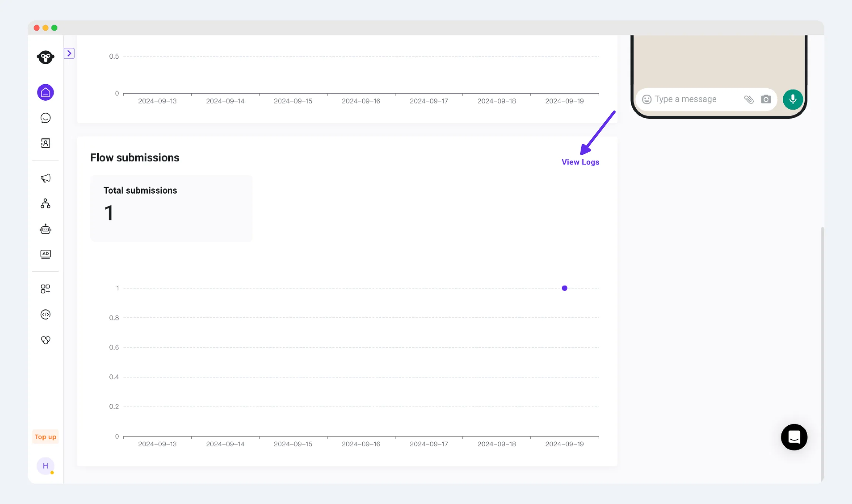The height and width of the screenshot is (504, 852).
Task: Click the Flow submissions heading
Action: pos(135,158)
